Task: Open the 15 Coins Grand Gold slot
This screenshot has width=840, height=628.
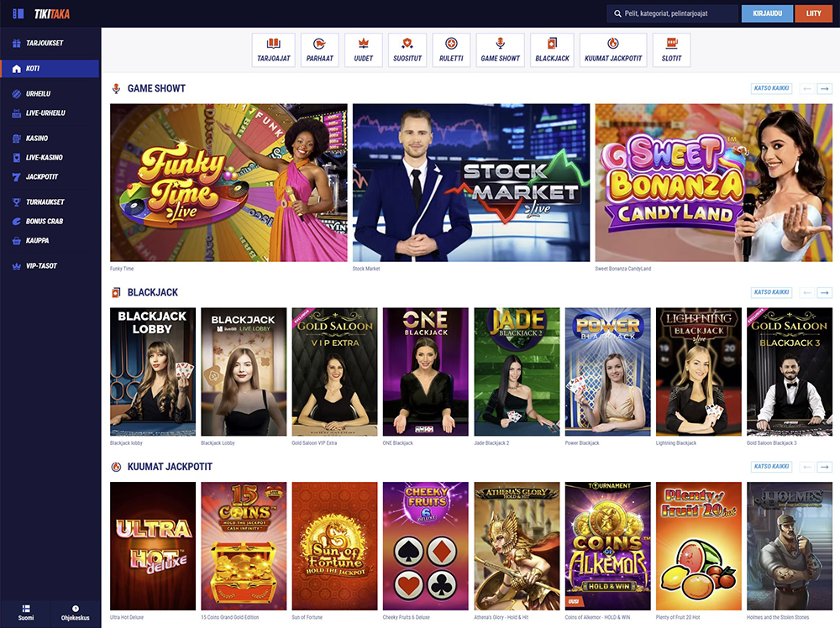Action: 244,546
